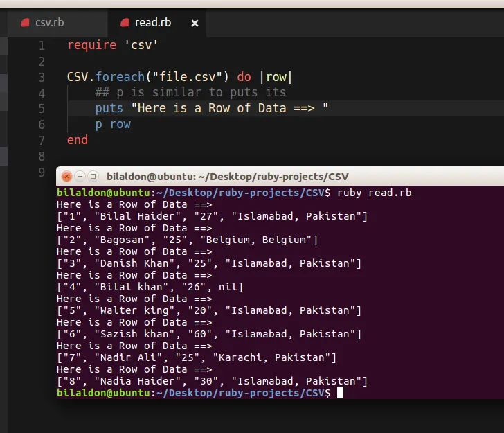504x433 pixels.
Task: Click the |row| block parameter
Action: 276,77
